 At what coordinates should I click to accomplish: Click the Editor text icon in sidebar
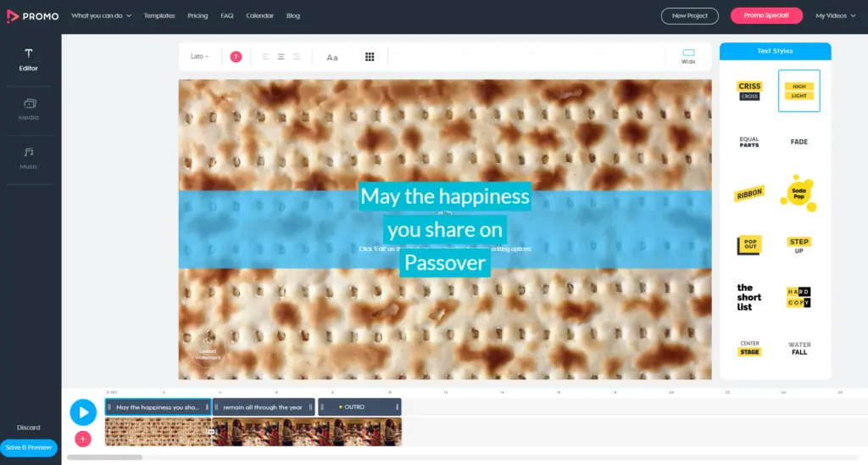(x=29, y=55)
